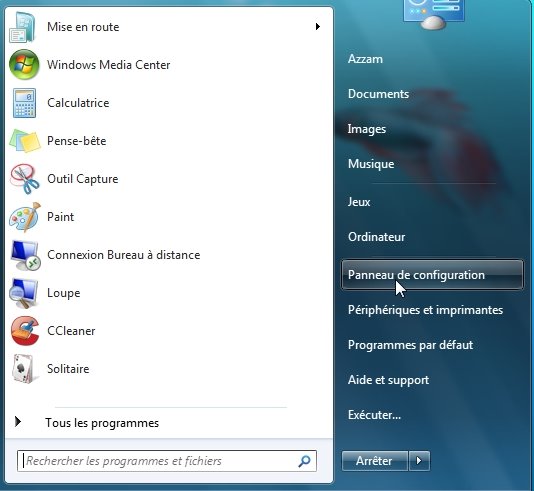Screen dimensions: 534x491
Task: Click in the Rechercher les programmes et fichiers field
Action: point(167,461)
